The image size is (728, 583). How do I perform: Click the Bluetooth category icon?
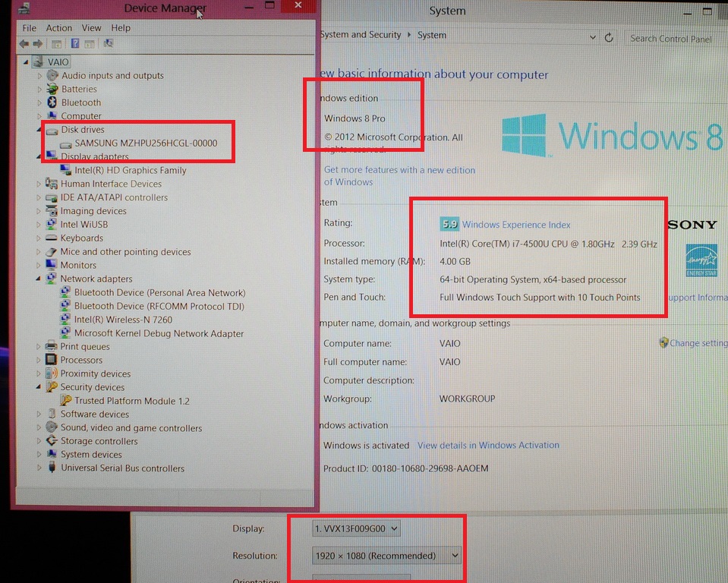point(52,102)
